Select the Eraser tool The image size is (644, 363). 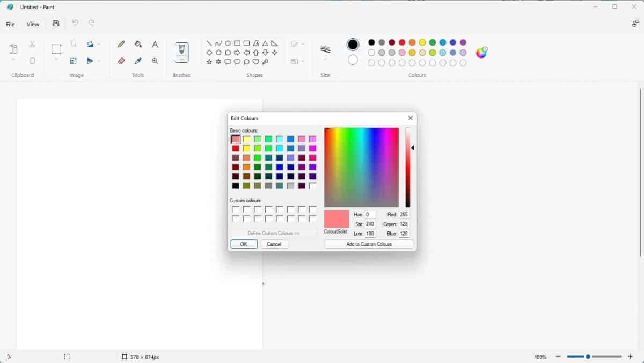[x=121, y=61]
